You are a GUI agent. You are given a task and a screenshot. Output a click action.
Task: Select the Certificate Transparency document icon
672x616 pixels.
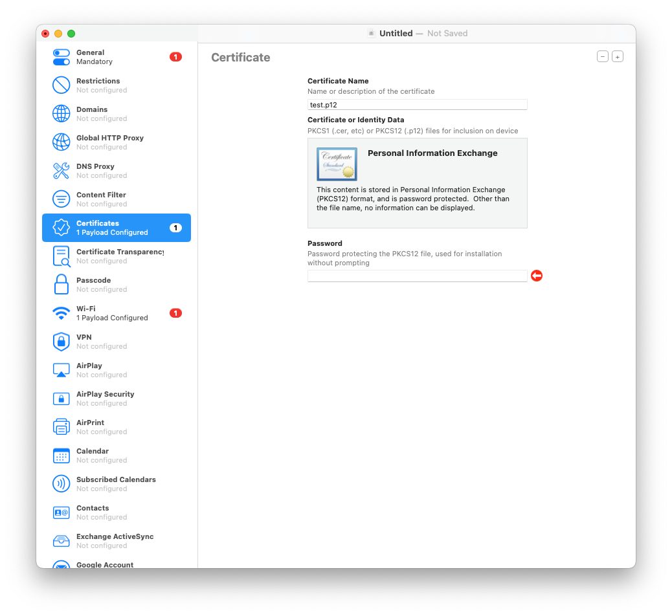[62, 256]
